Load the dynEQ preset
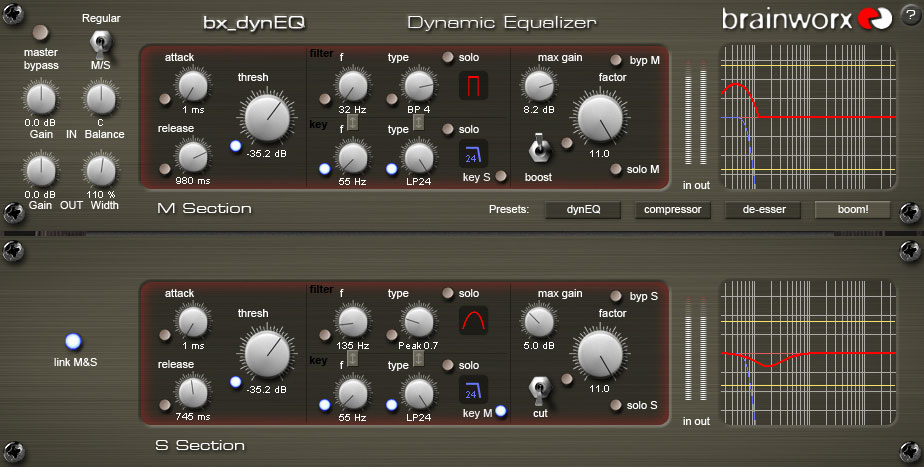The image size is (924, 467). (583, 209)
